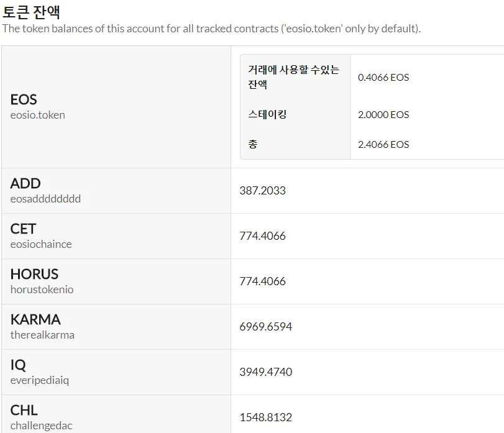Viewport: 504px width, 433px height.
Task: Click the EOS token name
Action: [x=24, y=99]
